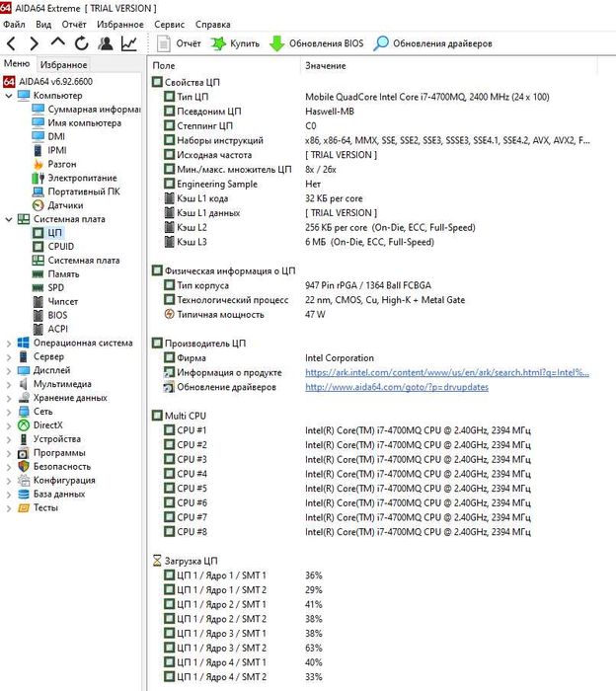Open the ark.intel.com product information link
Viewport: 616px width, 691px height.
[x=447, y=372]
